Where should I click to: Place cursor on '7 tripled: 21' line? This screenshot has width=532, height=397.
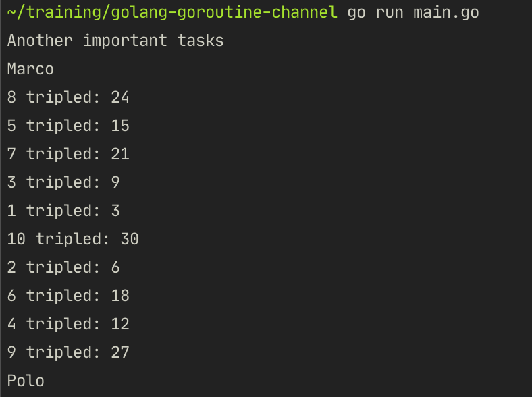click(68, 155)
